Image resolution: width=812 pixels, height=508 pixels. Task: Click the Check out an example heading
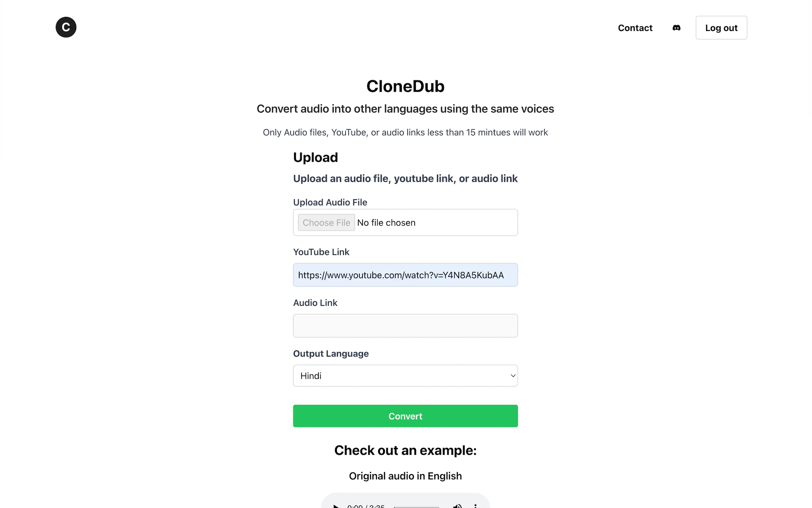[x=405, y=450]
